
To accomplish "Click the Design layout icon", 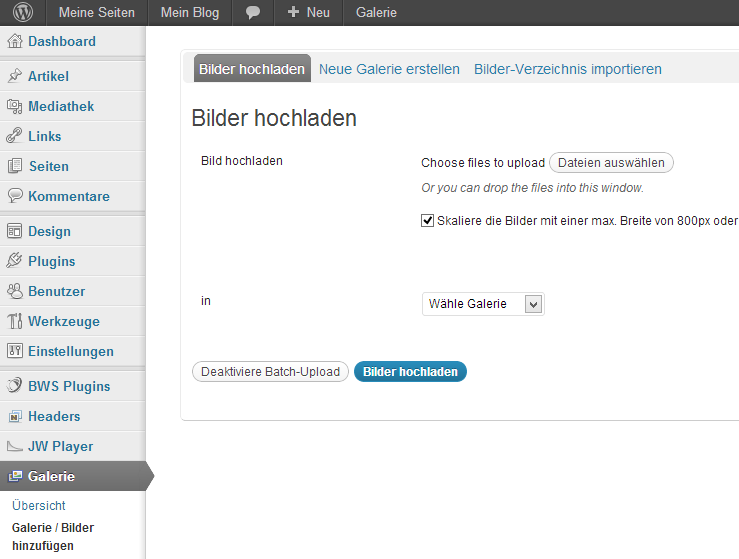I will pyautogui.click(x=15, y=231).
